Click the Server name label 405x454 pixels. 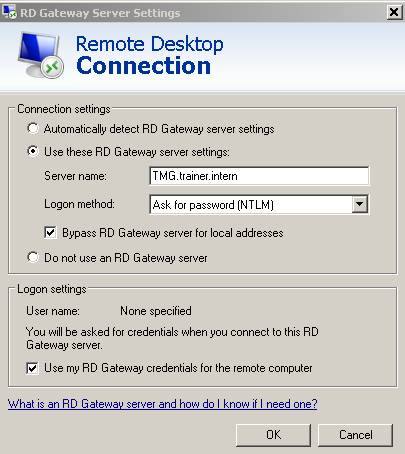click(75, 176)
